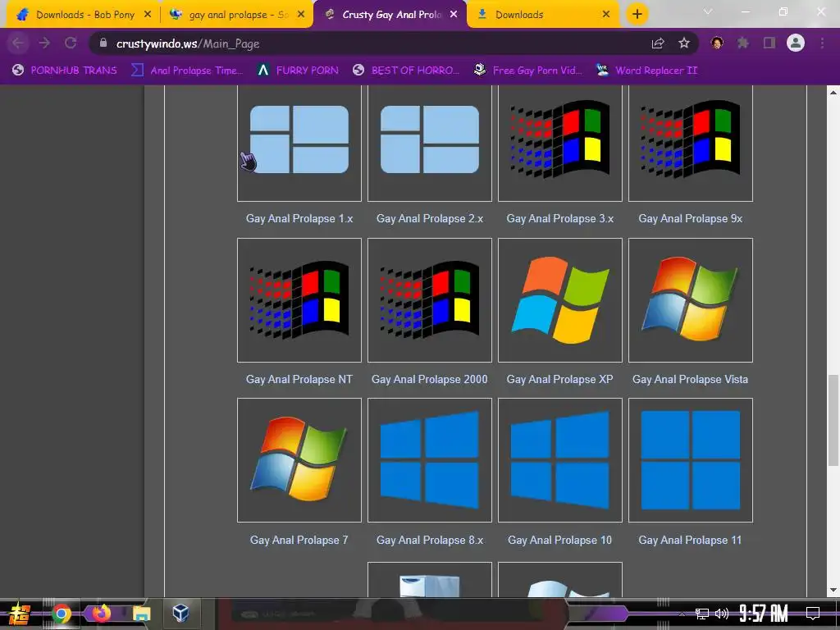Image resolution: width=840 pixels, height=630 pixels.
Task: Follow the caption link ending in '2.x'
Action: tap(430, 218)
